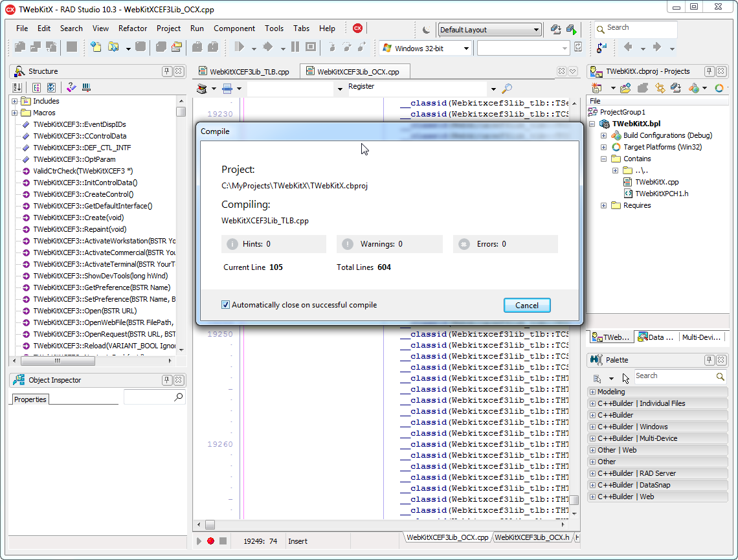Toggle dark theme moon icon
The image size is (738, 560).
coord(426,30)
